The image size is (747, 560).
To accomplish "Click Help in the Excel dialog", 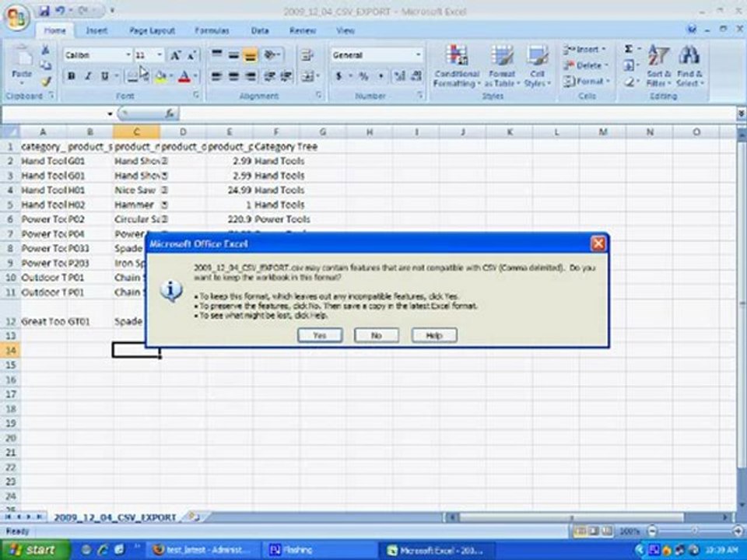I will click(x=434, y=335).
